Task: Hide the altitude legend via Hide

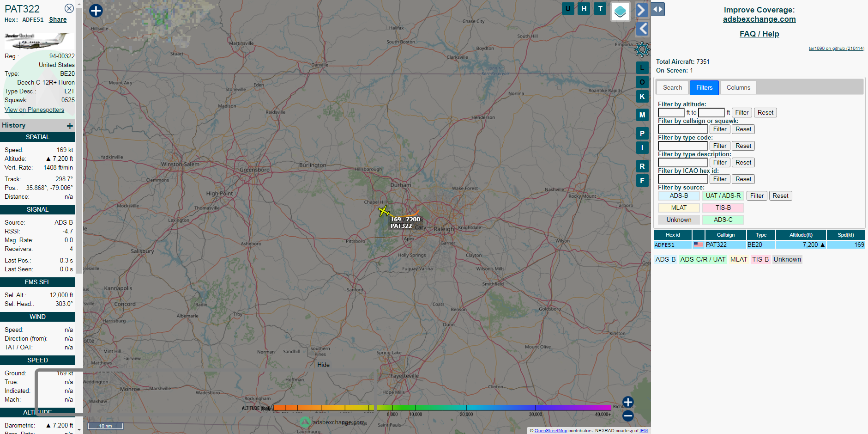Action: point(323,365)
